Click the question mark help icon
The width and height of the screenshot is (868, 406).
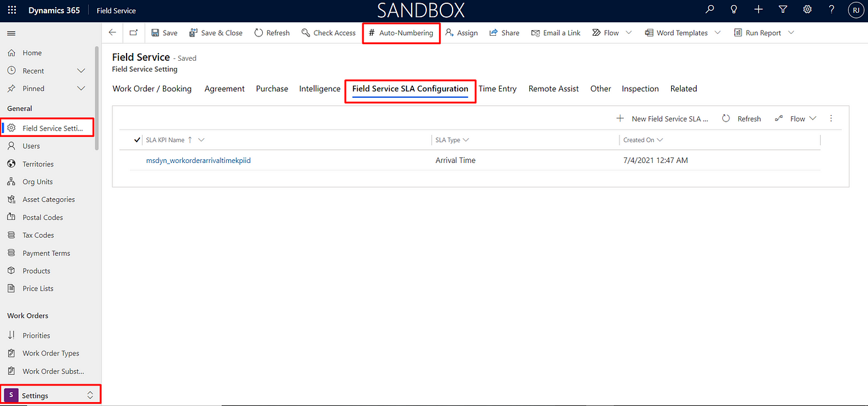point(832,10)
